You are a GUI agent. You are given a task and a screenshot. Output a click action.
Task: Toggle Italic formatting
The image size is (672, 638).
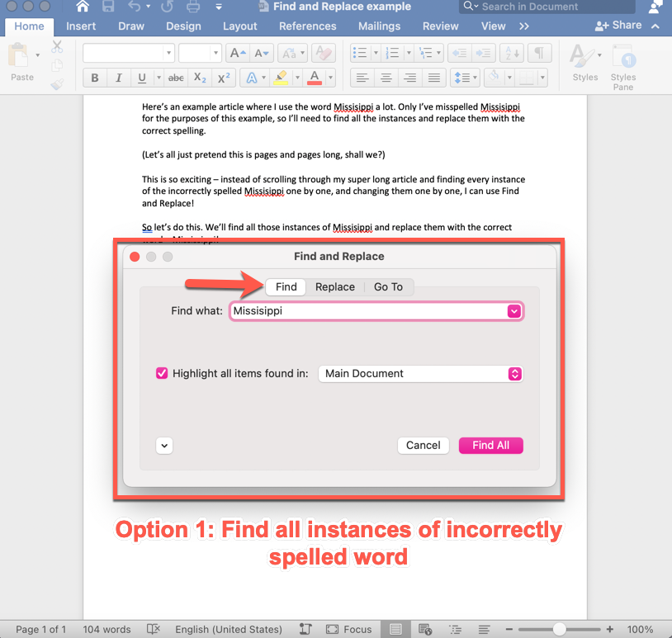pyautogui.click(x=119, y=78)
